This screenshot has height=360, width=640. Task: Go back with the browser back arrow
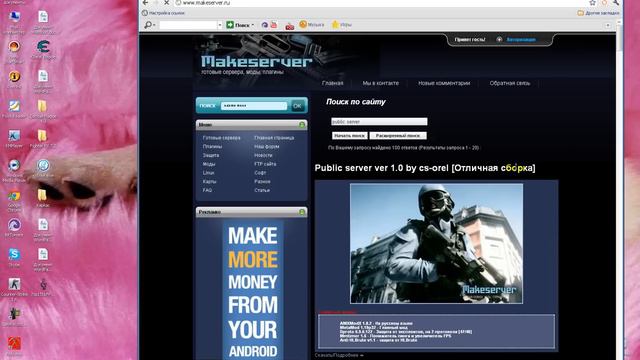click(x=146, y=2)
